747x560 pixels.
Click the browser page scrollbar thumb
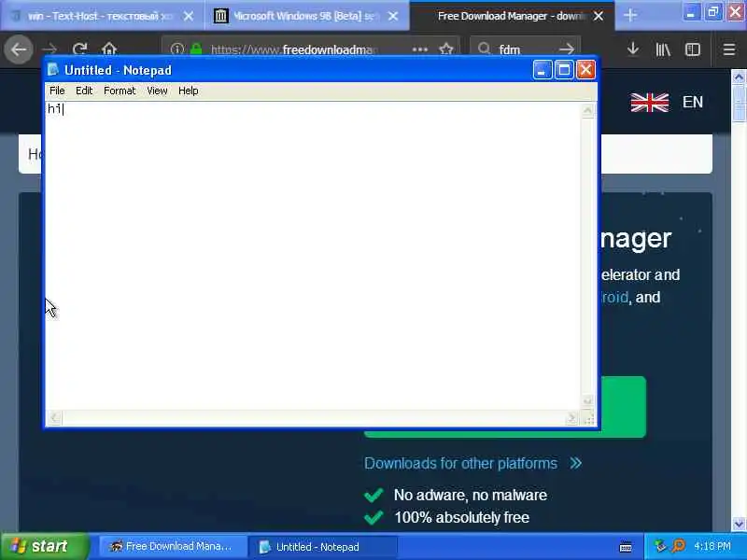click(x=739, y=103)
